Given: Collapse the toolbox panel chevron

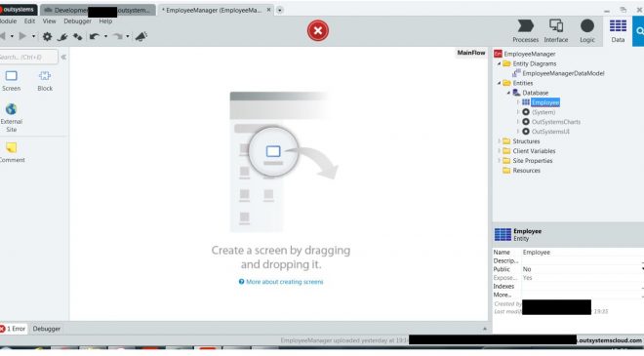Looking at the screenshot, I should tap(63, 58).
